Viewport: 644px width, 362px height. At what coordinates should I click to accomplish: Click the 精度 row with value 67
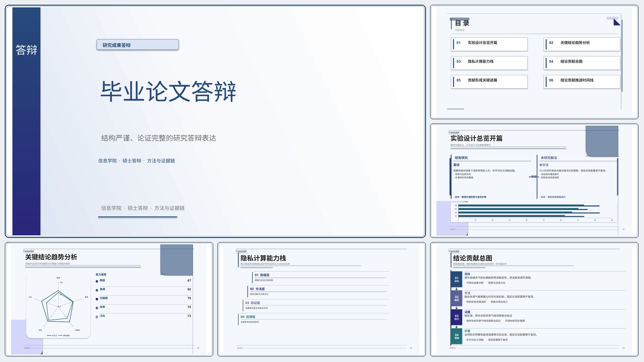click(143, 281)
